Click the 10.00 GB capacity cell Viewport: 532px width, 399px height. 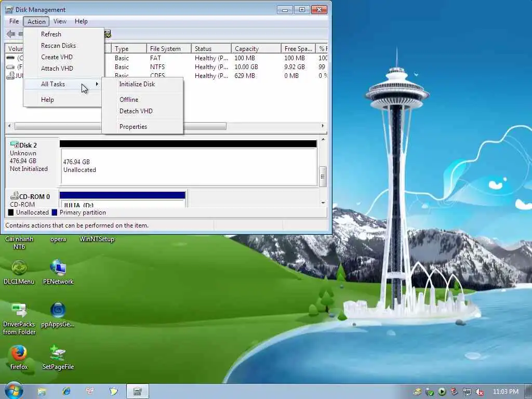pos(246,67)
